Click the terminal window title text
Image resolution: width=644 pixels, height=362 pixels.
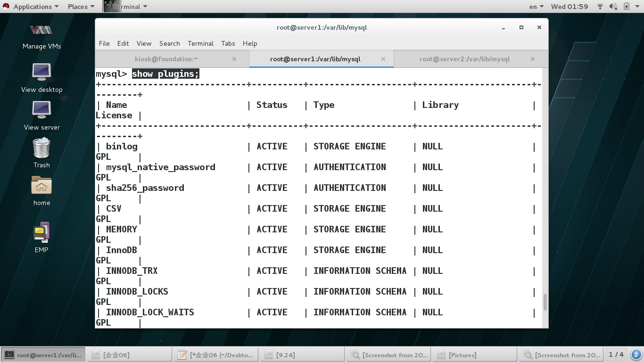coord(322,27)
